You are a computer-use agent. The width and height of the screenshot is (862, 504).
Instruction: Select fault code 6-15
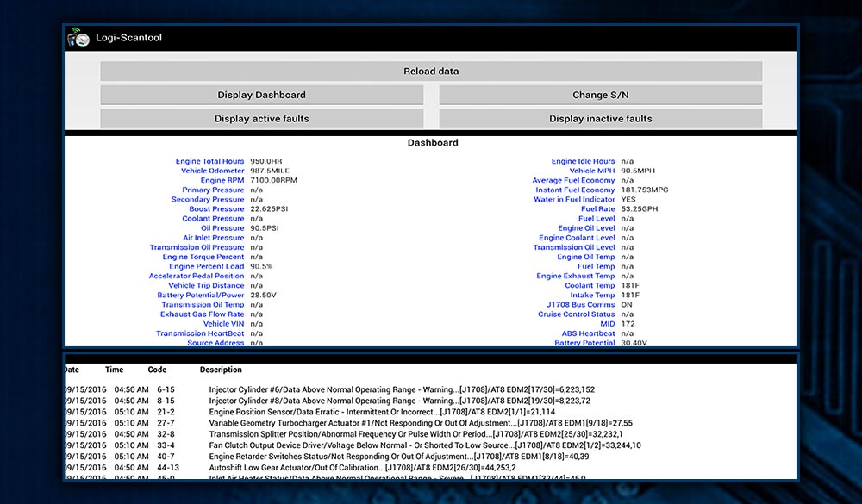[x=166, y=389]
